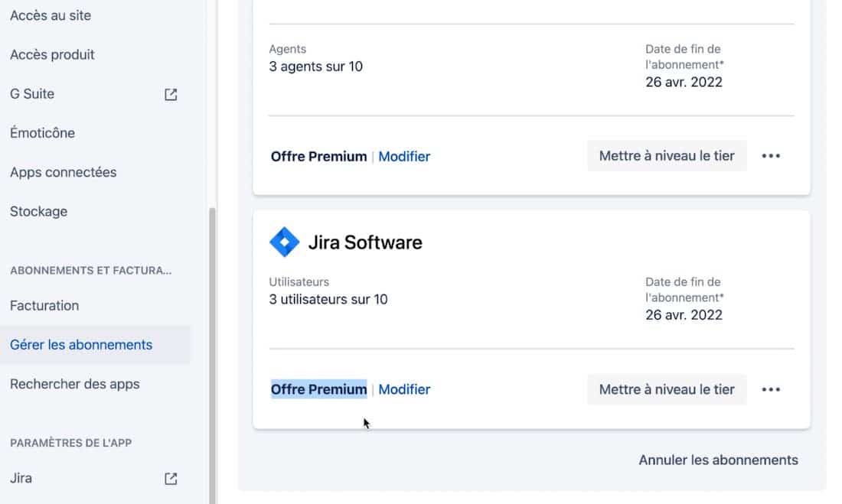Click Jira Software date 26 avr. 2022

(684, 315)
